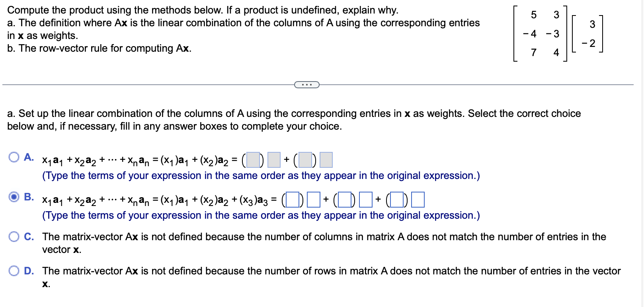Select radio button for choice C
644x307 pixels.
click(x=15, y=236)
